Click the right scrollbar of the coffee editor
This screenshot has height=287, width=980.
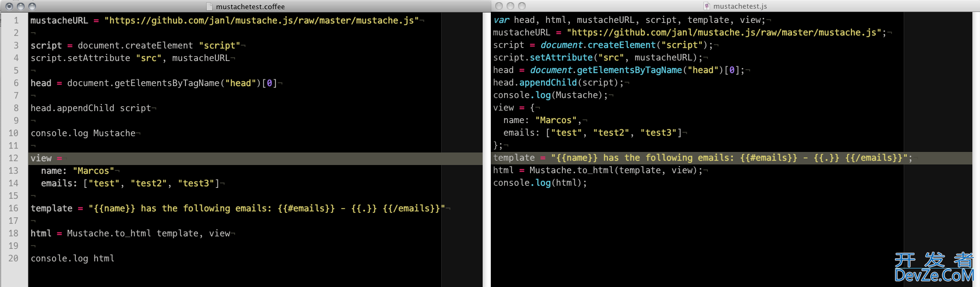tap(486, 147)
